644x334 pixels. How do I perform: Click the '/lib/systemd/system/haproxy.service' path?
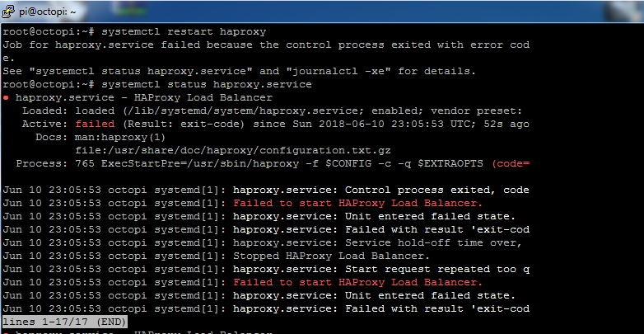pos(236,111)
